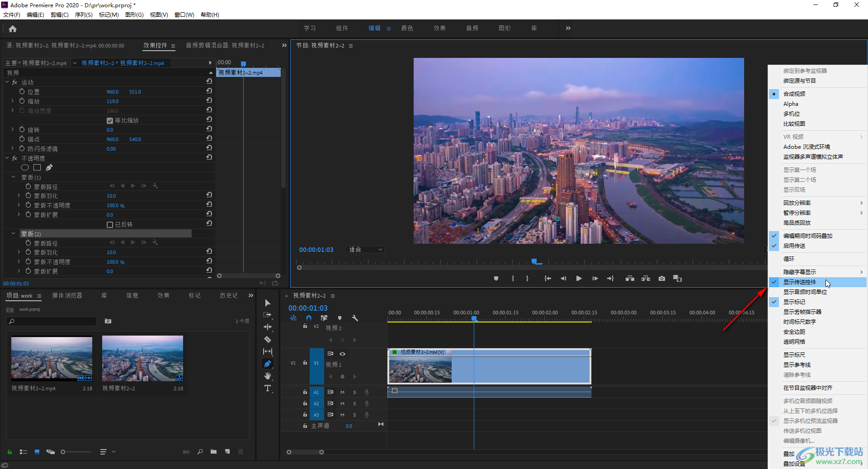This screenshot has height=469, width=868.
Task: Open the Fit zoom level dropdown
Action: pyautogui.click(x=365, y=250)
